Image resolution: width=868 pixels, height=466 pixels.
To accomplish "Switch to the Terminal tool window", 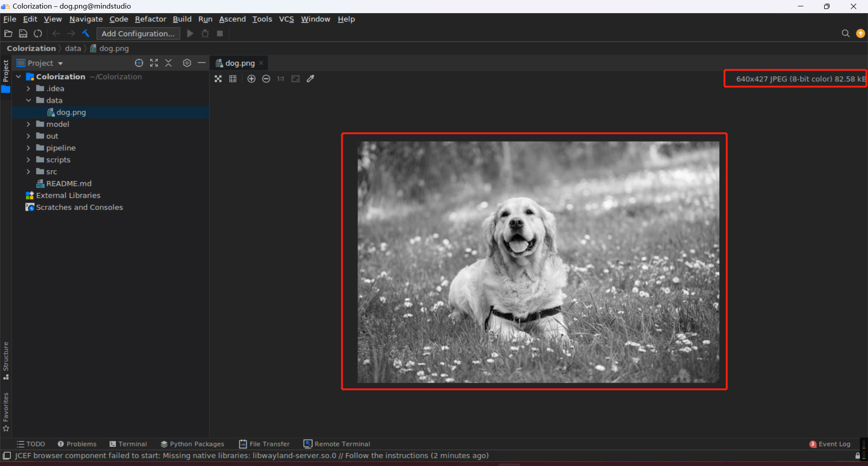I will 128,444.
